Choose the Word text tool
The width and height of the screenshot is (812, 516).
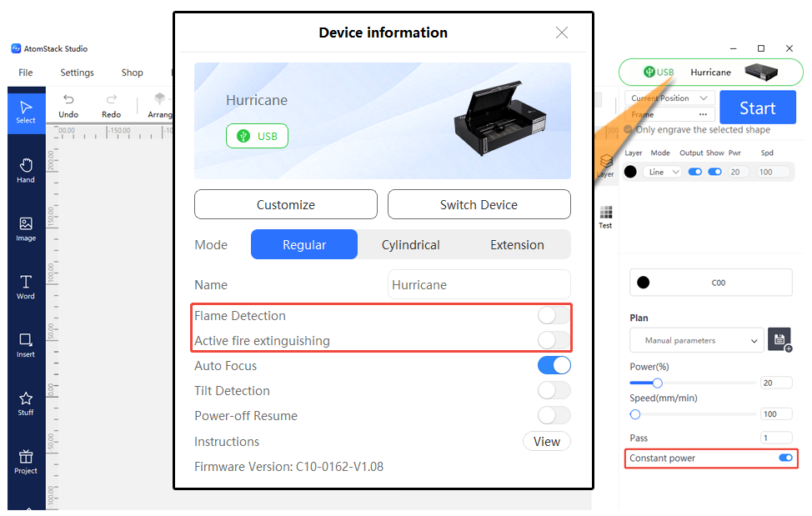coord(26,288)
